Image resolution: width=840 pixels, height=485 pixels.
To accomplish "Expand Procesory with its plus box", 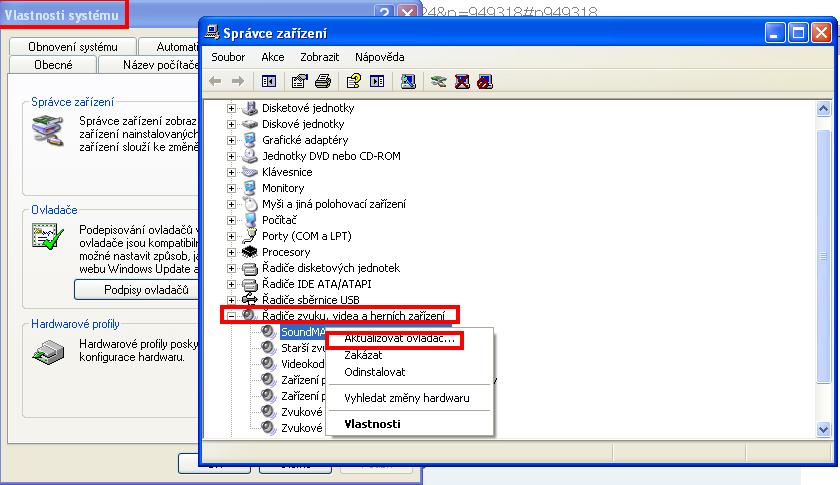I will coord(231,252).
